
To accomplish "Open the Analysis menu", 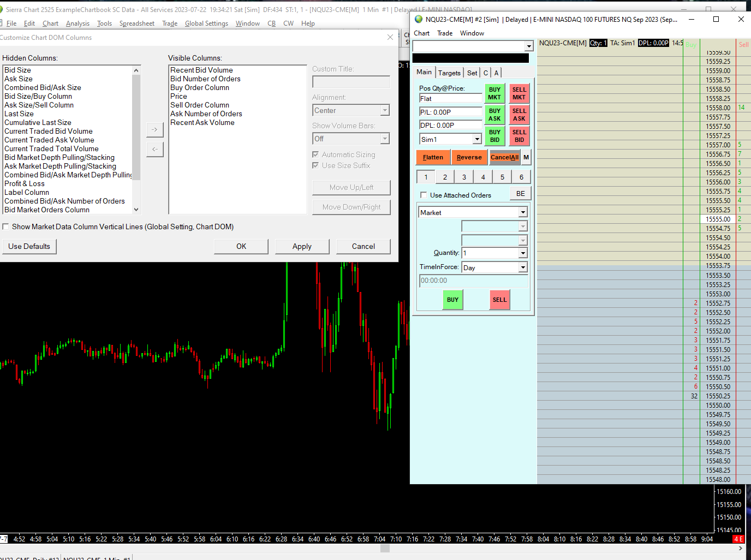I will click(78, 23).
